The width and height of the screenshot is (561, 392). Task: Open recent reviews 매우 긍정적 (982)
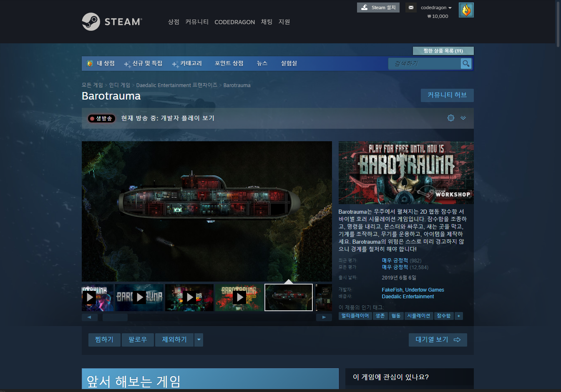[x=401, y=260]
